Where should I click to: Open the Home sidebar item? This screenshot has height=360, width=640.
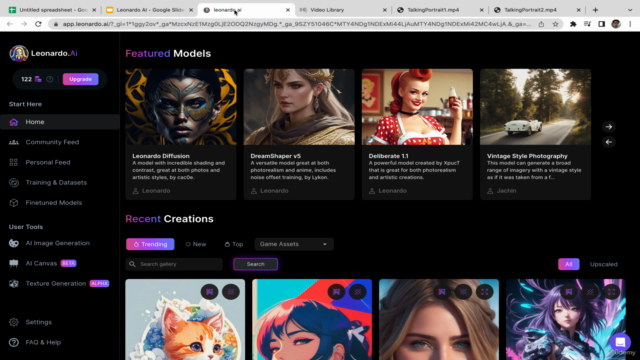(x=60, y=122)
